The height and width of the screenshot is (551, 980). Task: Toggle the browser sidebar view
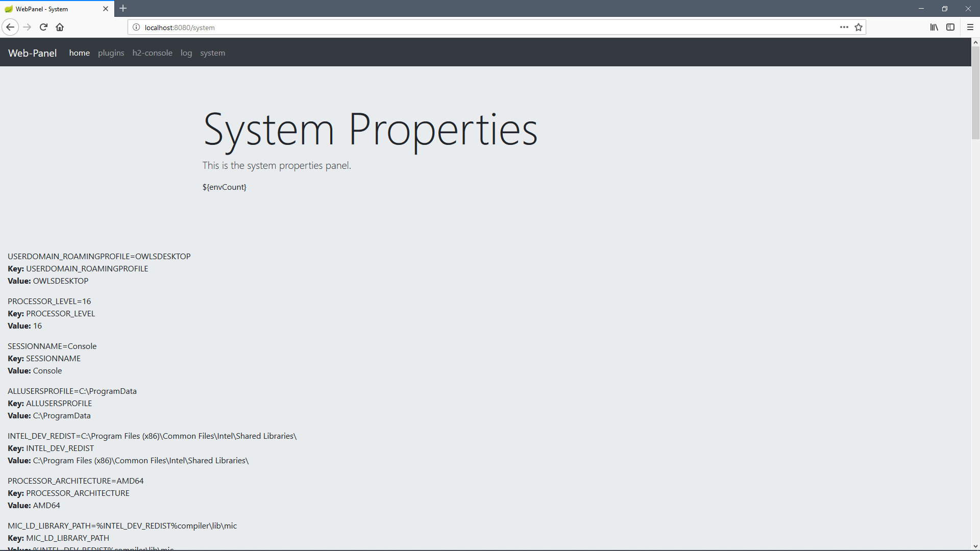coord(950,27)
